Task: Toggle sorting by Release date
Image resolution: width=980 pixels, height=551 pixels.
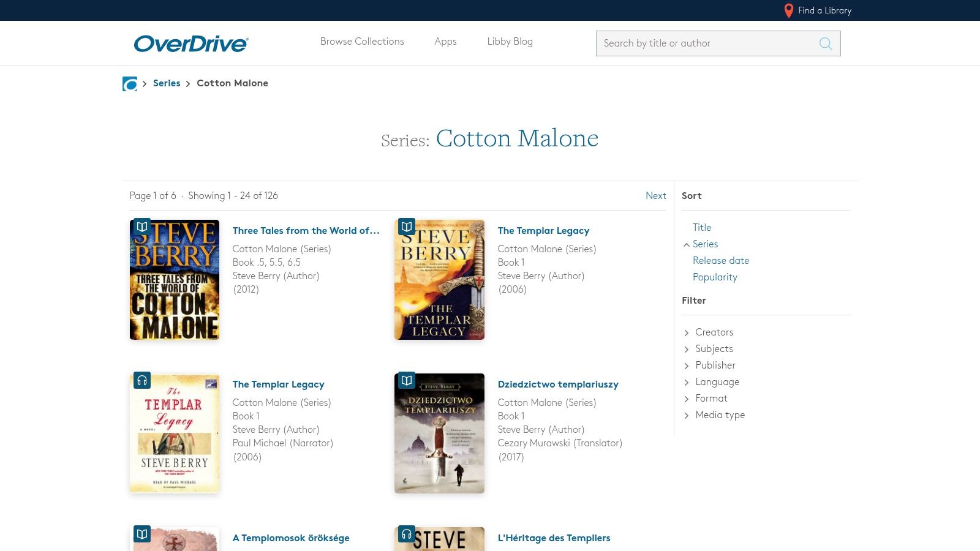Action: click(x=721, y=260)
